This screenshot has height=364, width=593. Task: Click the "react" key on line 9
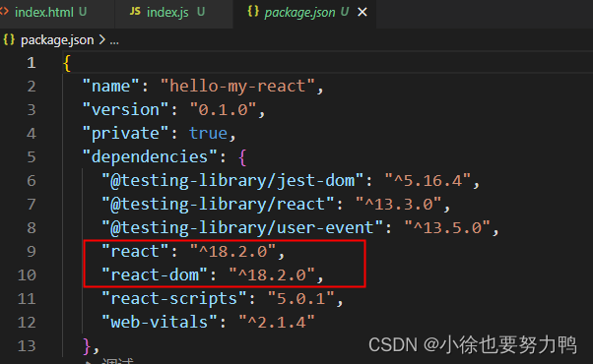click(x=135, y=251)
